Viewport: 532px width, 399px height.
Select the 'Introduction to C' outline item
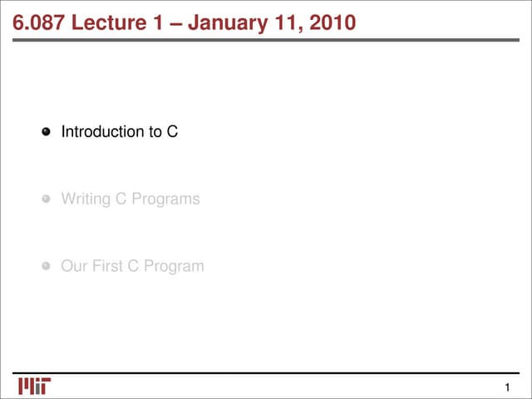(120, 131)
